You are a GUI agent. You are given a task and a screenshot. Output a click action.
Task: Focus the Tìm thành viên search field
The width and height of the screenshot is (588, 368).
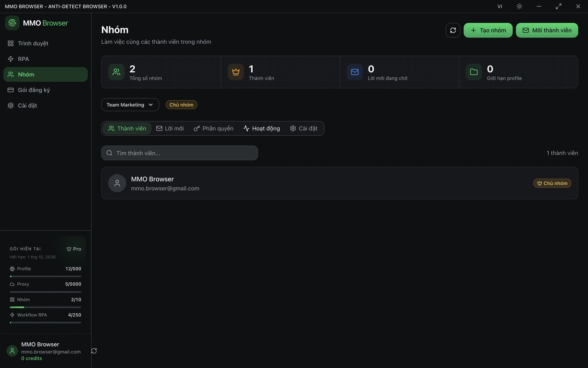point(179,153)
